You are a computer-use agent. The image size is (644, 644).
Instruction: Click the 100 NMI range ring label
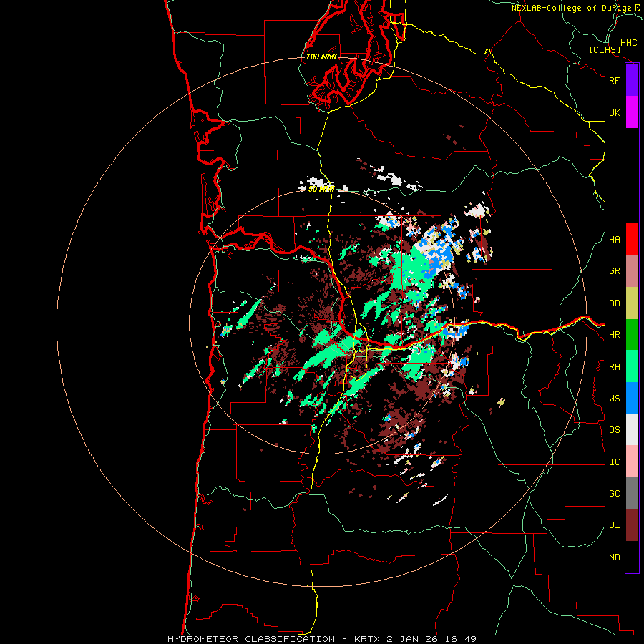click(x=321, y=57)
